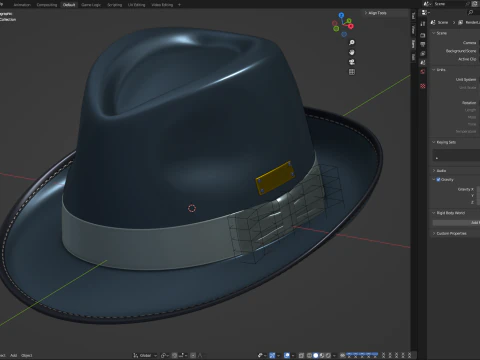Image resolution: width=480 pixels, height=360 pixels.
Task: Open overlays options dropdown arrow
Action: click(x=293, y=355)
